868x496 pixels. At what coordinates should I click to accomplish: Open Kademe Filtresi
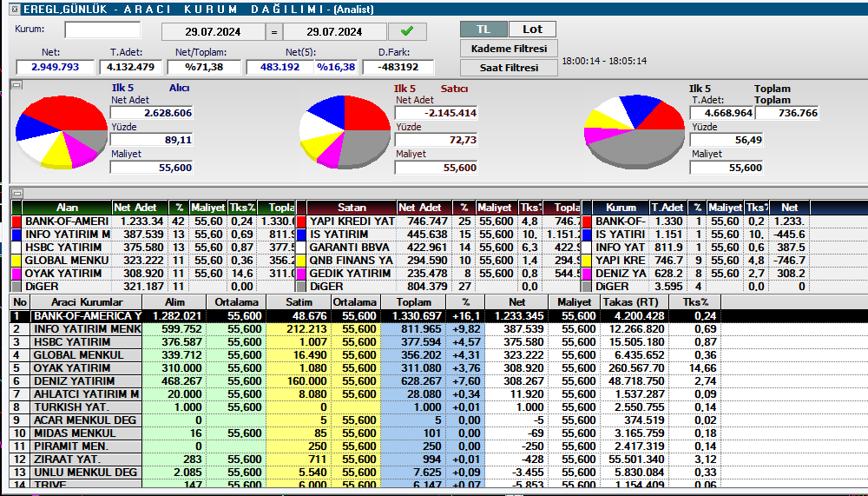[509, 49]
